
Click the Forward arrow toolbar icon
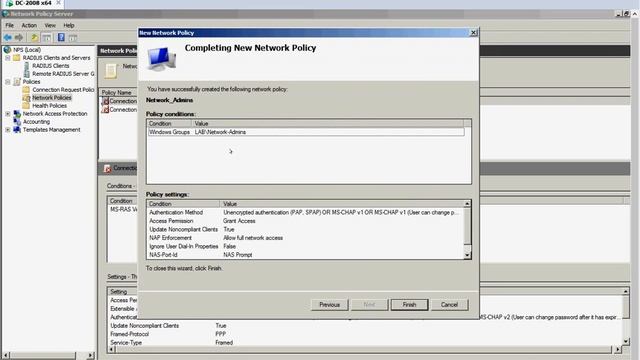[x=19, y=38]
